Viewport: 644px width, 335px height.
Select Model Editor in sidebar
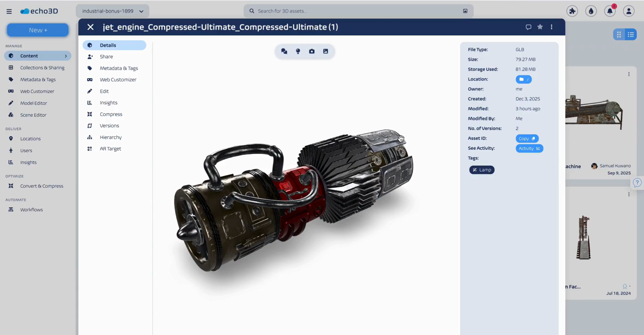click(x=33, y=103)
